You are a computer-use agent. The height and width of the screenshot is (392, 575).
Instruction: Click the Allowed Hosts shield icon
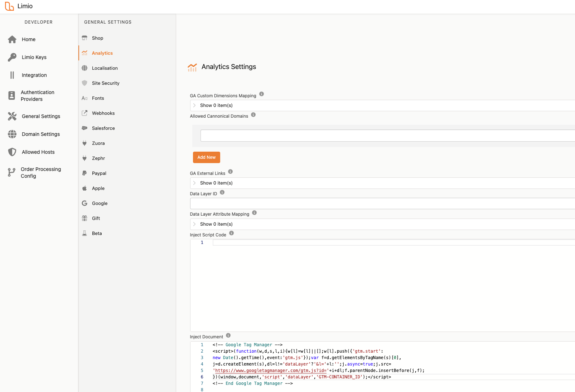point(12,152)
